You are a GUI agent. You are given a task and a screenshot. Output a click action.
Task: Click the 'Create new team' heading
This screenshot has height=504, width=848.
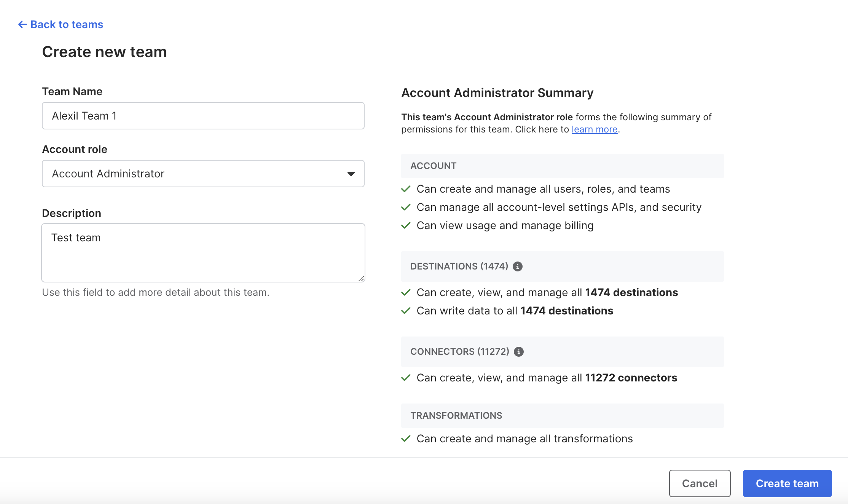104,52
